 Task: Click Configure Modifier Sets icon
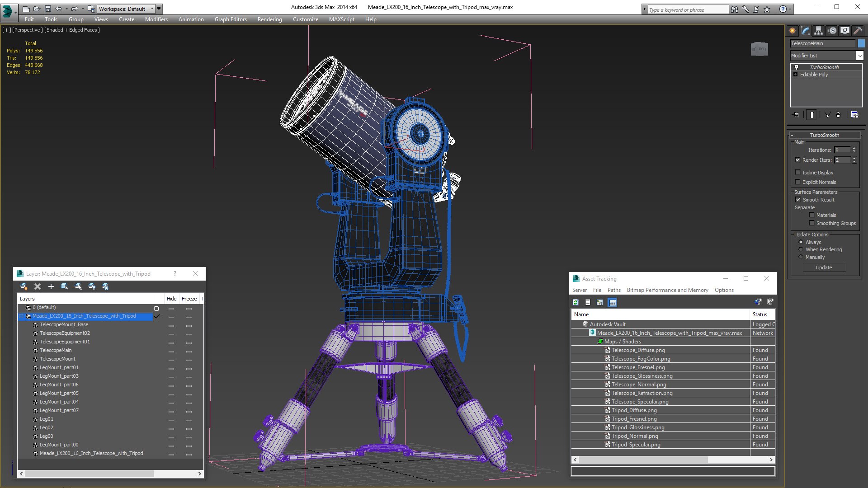tap(854, 115)
